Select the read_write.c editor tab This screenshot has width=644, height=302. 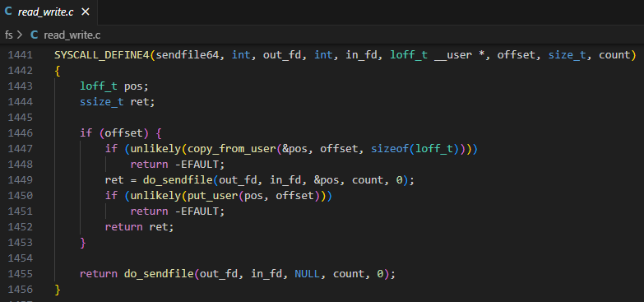coord(49,12)
